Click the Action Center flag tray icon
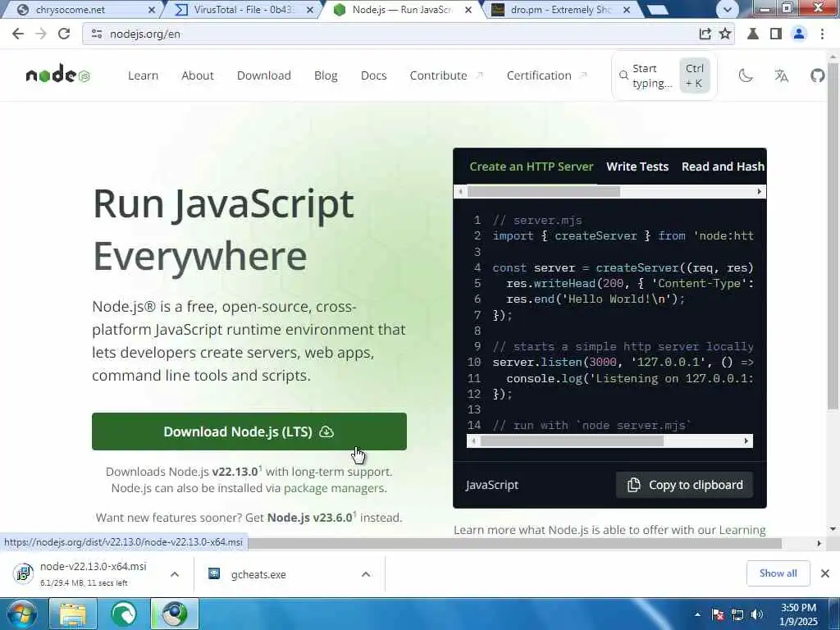The image size is (840, 630). (x=718, y=614)
